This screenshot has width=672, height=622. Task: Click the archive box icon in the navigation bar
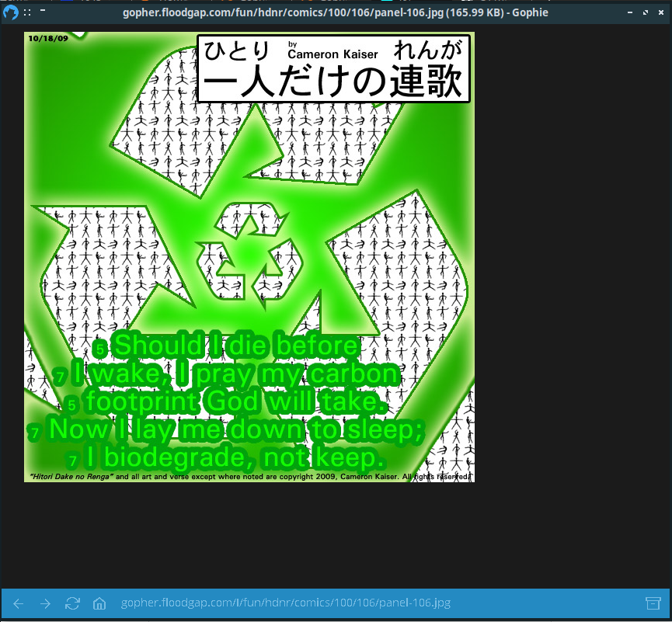pos(653,603)
